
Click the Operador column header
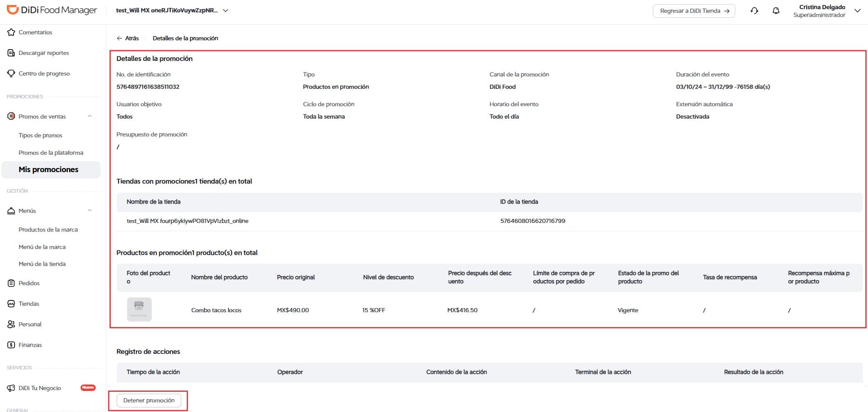pos(290,372)
